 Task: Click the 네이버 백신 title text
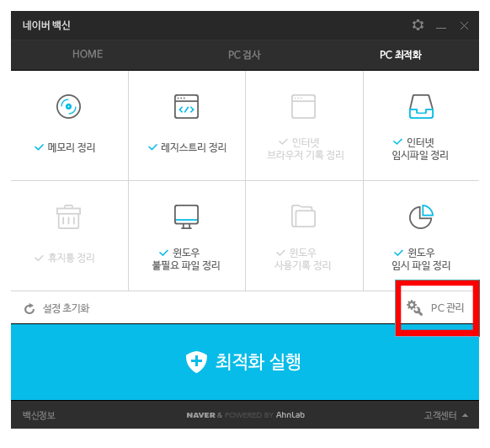pos(46,25)
